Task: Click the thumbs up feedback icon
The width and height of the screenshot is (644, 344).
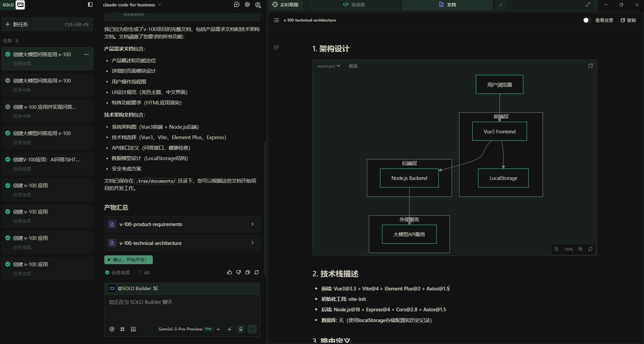Action: [230, 272]
